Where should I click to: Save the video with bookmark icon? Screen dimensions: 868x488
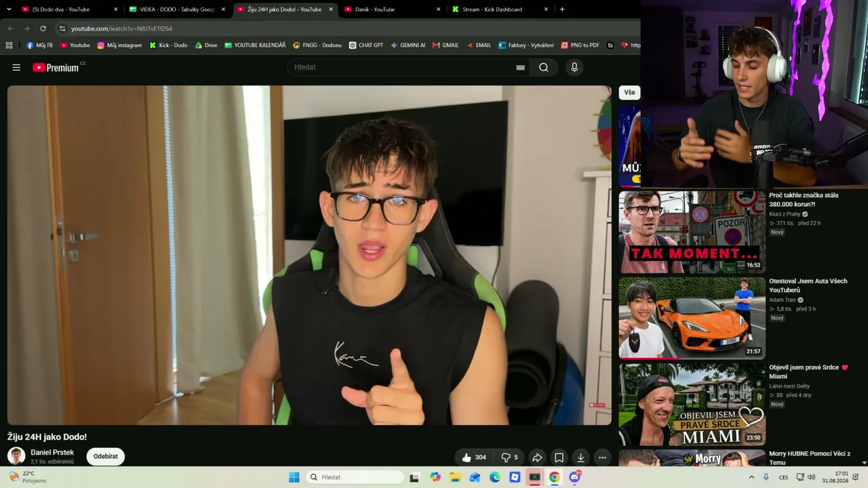(x=559, y=457)
